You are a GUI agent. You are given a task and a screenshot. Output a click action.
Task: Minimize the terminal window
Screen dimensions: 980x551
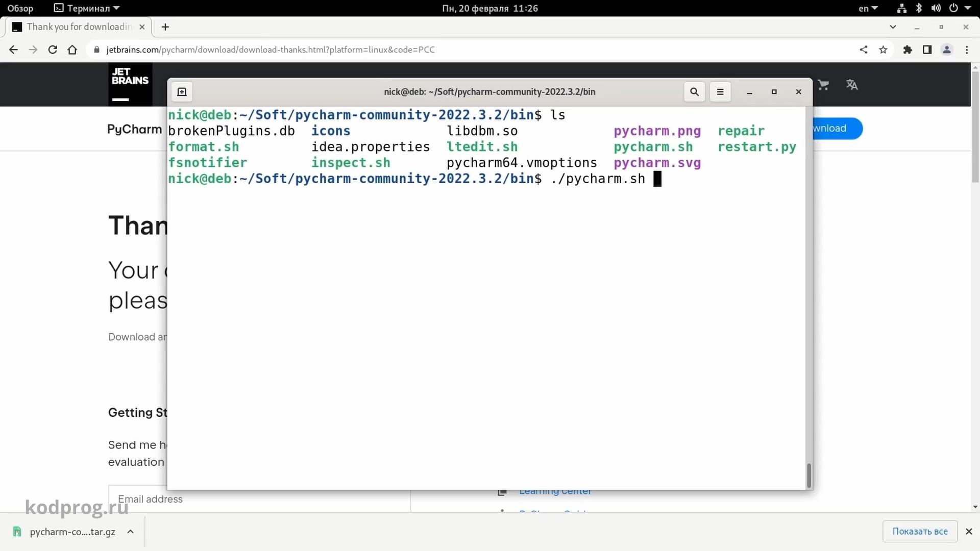tap(749, 92)
